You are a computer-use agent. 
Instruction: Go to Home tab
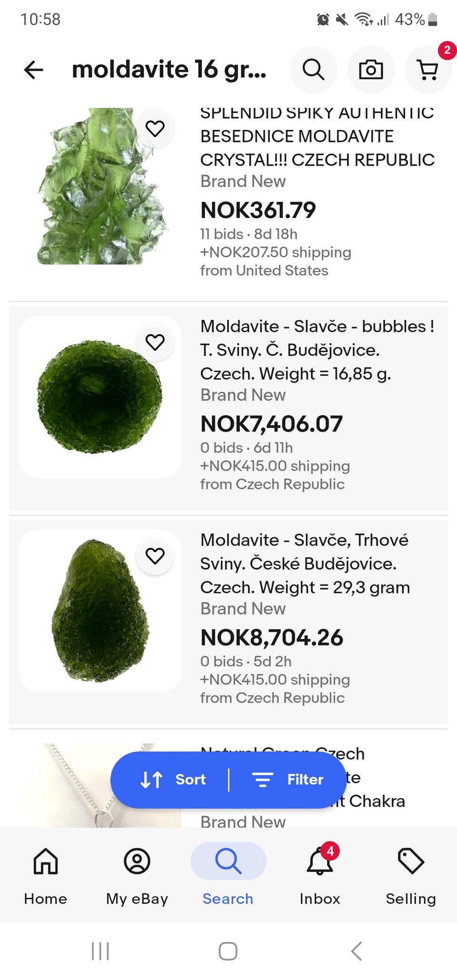[x=46, y=875]
